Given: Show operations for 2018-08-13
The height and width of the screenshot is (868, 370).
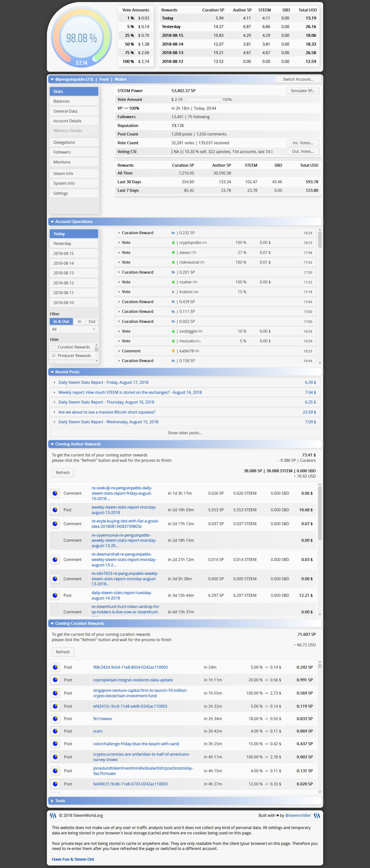Looking at the screenshot, I should pyautogui.click(x=74, y=273).
